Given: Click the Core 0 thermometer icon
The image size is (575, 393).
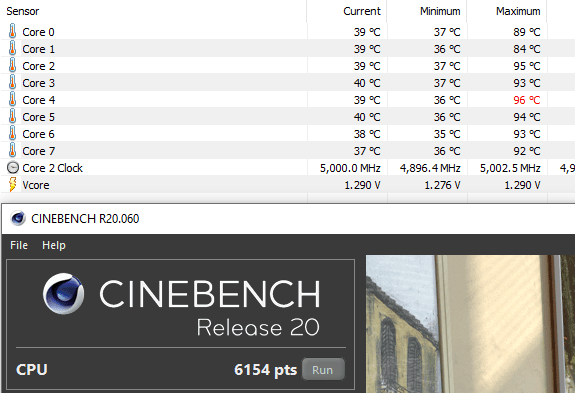Looking at the screenshot, I should [12, 32].
